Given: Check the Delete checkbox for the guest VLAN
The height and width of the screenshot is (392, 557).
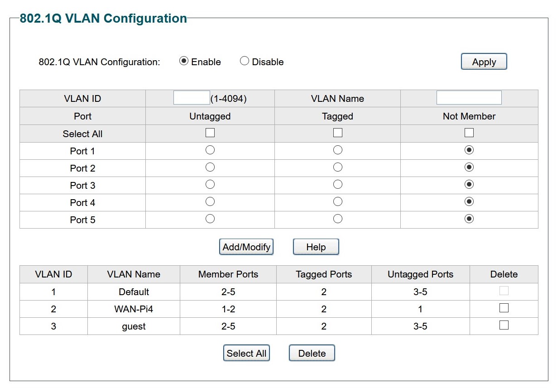Looking at the screenshot, I should (504, 325).
